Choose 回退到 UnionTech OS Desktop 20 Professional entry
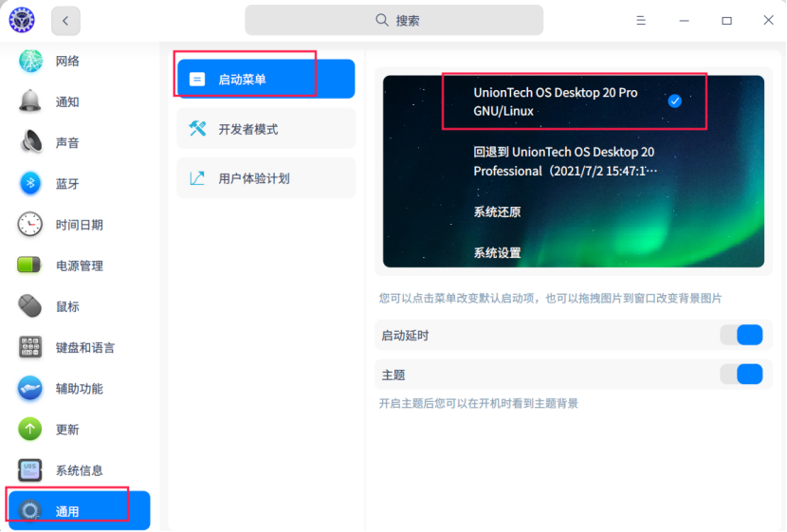 (x=565, y=161)
